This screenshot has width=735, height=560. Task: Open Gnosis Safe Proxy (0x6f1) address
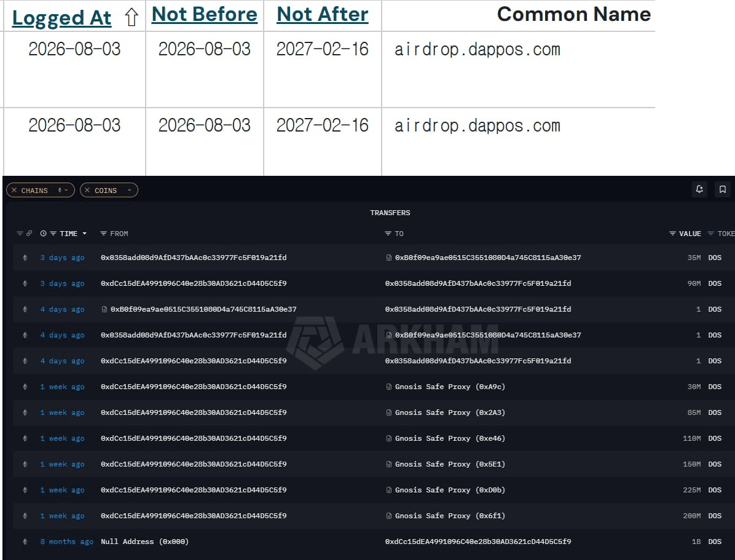(x=450, y=516)
